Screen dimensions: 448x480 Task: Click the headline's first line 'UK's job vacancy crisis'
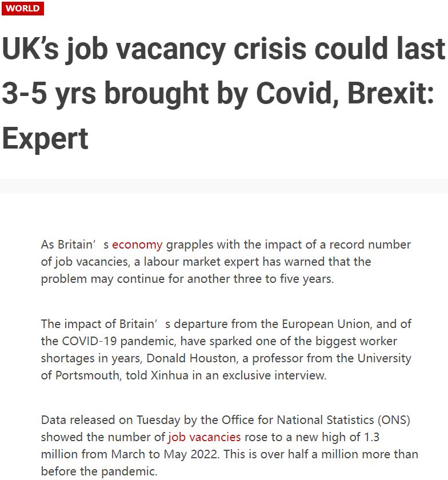tap(154, 49)
